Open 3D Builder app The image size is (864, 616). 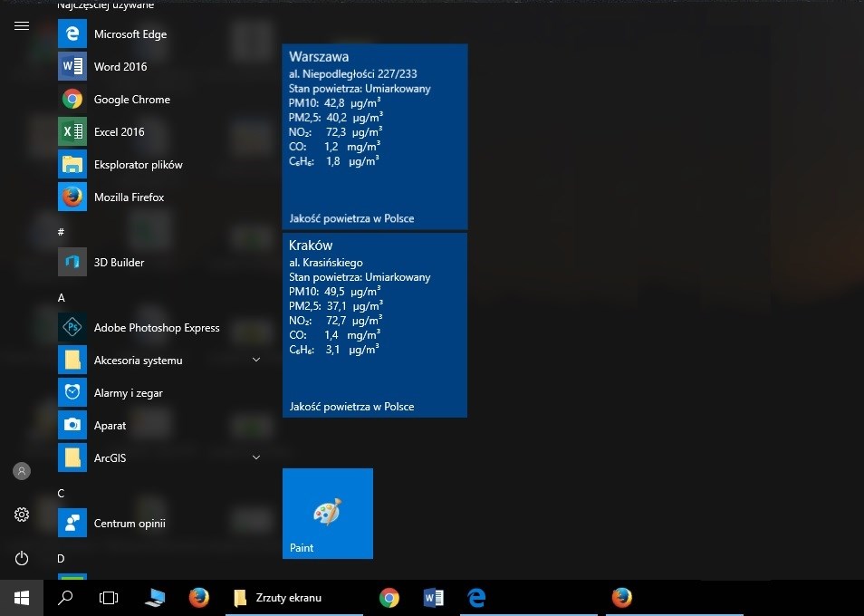tap(159, 263)
